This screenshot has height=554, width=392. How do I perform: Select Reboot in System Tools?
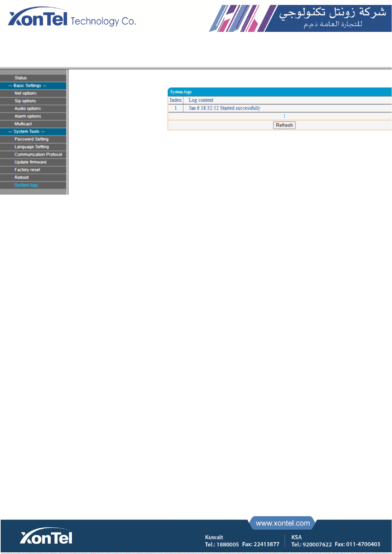pyautogui.click(x=33, y=178)
